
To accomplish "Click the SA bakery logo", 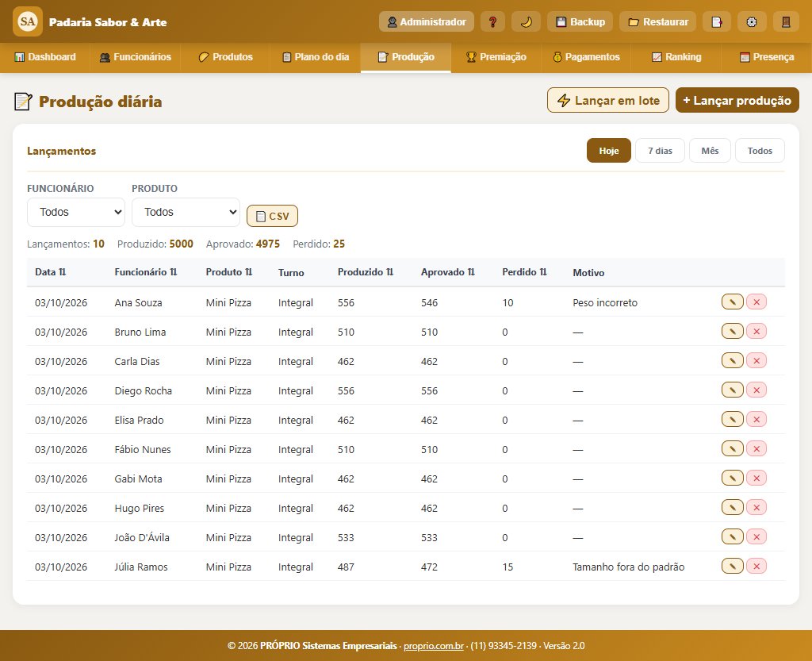I will pos(28,21).
